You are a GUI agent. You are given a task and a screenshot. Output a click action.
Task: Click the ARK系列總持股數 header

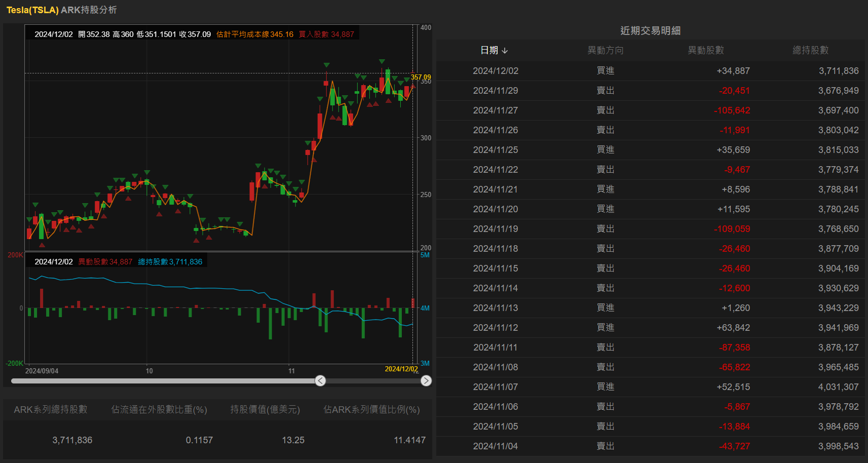coord(51,409)
